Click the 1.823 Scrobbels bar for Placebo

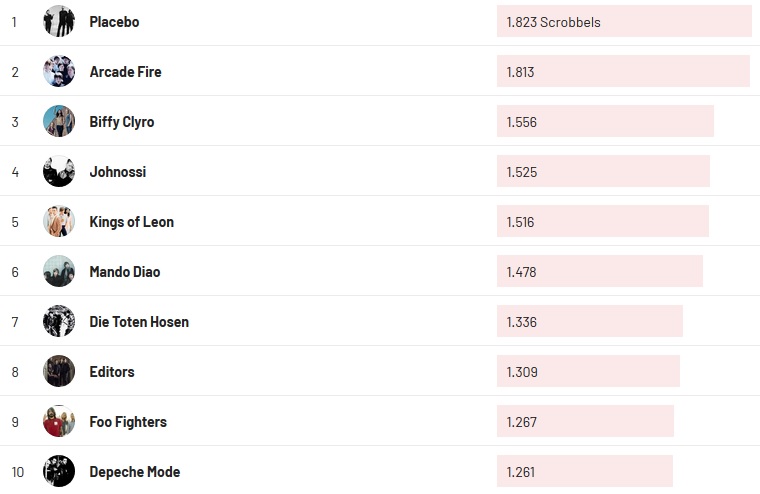(x=623, y=21)
